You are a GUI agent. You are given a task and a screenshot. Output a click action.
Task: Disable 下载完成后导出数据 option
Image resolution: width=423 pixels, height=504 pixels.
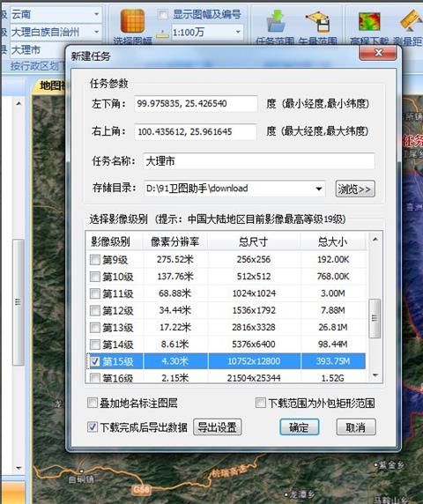93,427
